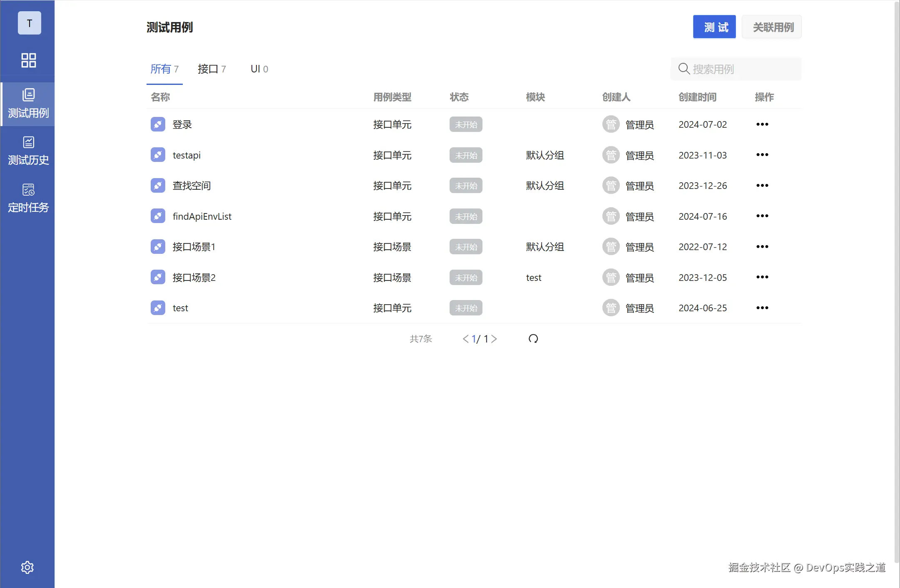Open the three-dot menu for findApiEnvList
The image size is (900, 588).
pos(762,216)
